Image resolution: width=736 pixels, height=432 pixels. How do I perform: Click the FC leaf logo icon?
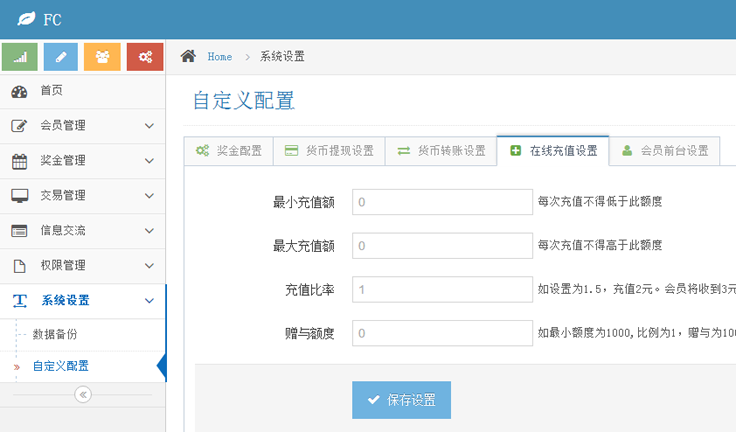26,20
